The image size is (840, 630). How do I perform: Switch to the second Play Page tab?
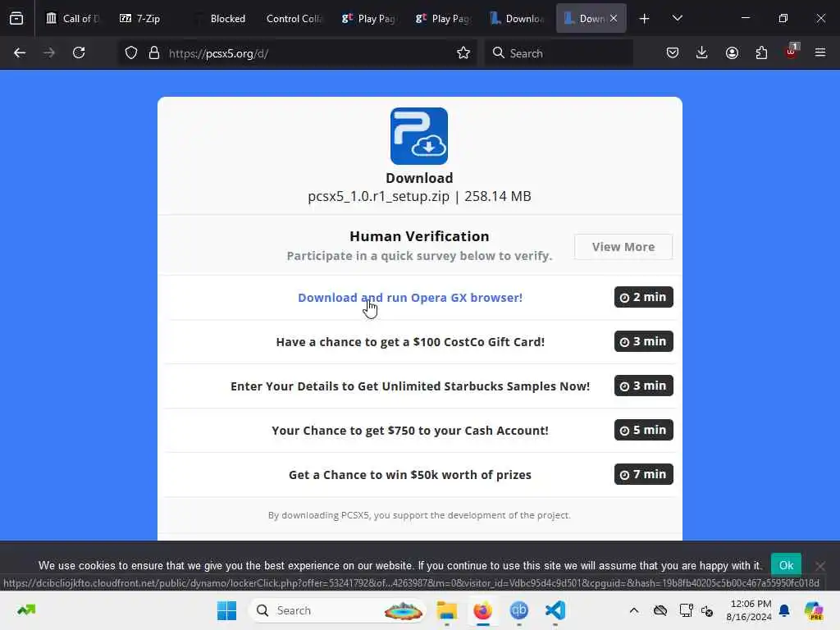pos(442,18)
